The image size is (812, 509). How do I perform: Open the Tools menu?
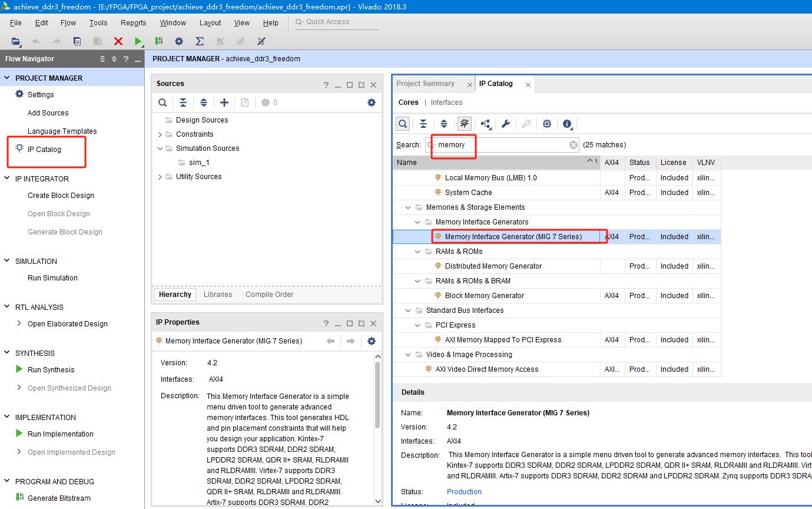pyautogui.click(x=98, y=23)
